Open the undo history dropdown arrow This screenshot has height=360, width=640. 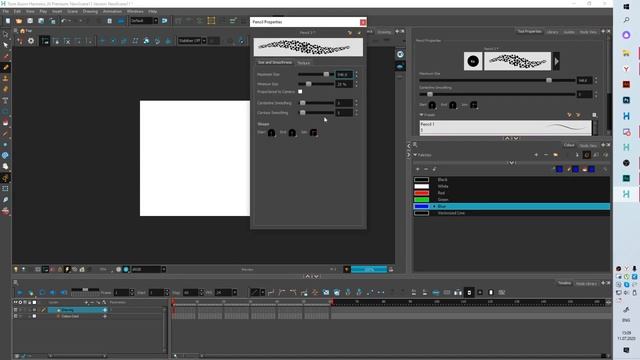tap(70, 21)
